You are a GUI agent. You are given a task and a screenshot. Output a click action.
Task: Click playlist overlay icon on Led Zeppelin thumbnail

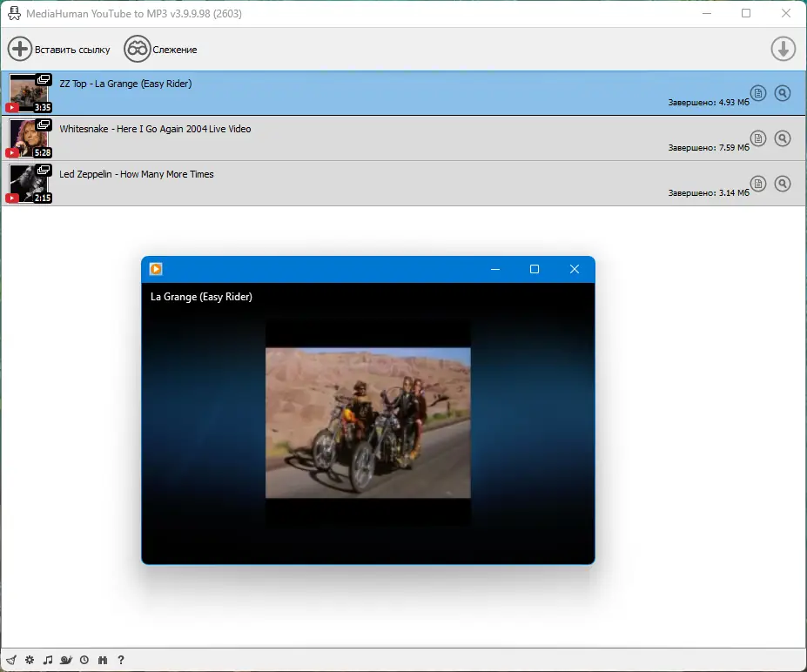44,170
